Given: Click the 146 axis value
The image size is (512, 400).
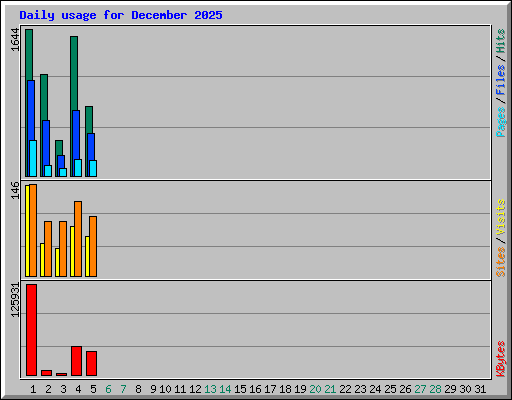Looking at the screenshot, I should coord(15,190).
